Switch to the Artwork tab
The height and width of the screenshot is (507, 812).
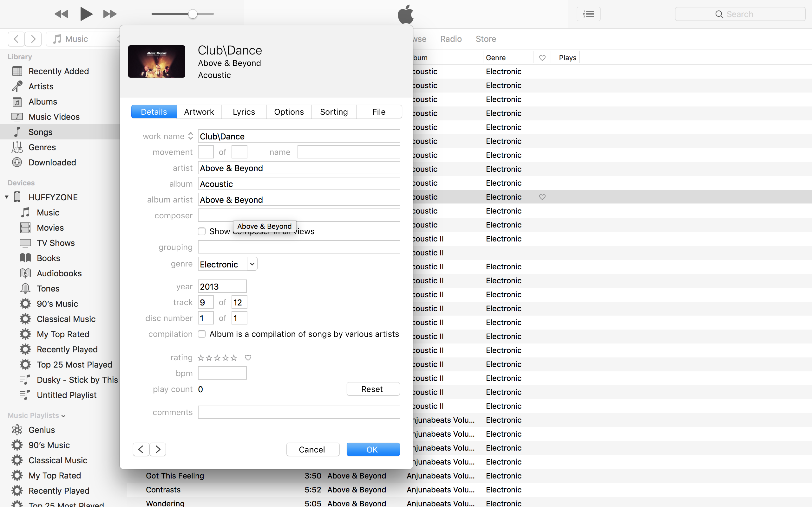coord(199,111)
